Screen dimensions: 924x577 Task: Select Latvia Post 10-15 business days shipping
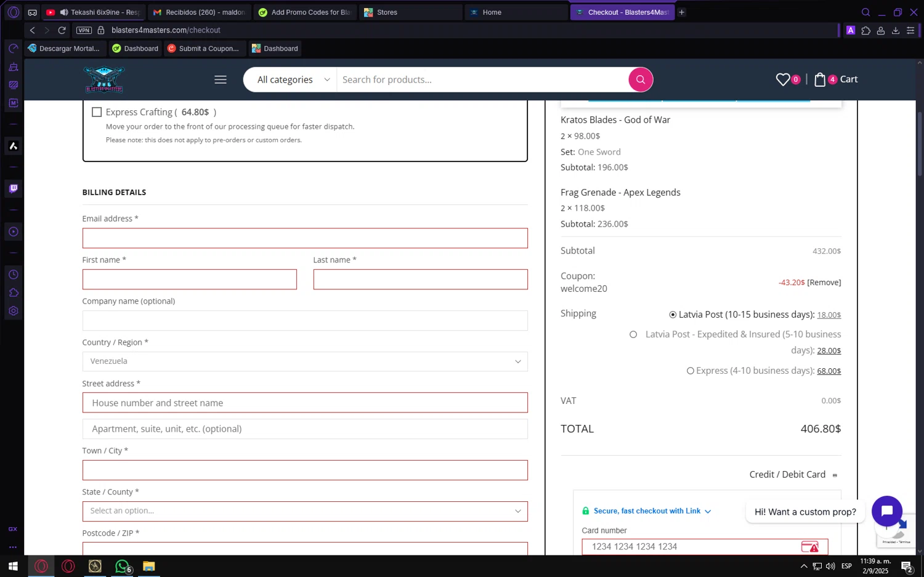(x=673, y=315)
